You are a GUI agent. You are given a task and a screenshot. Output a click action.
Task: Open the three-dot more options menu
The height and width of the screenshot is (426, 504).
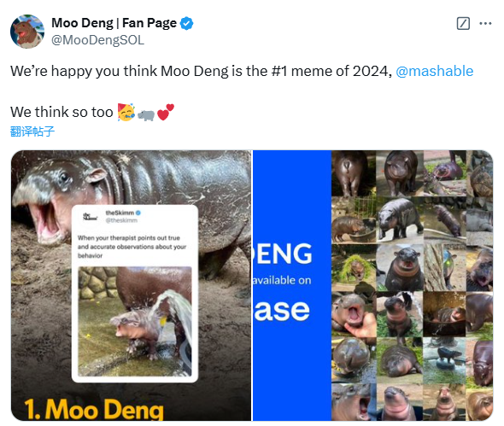tap(485, 23)
